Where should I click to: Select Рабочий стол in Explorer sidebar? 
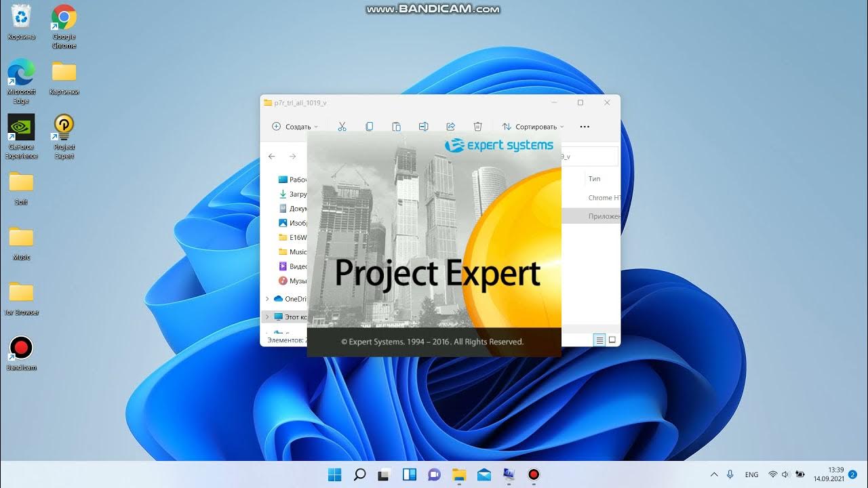point(292,180)
